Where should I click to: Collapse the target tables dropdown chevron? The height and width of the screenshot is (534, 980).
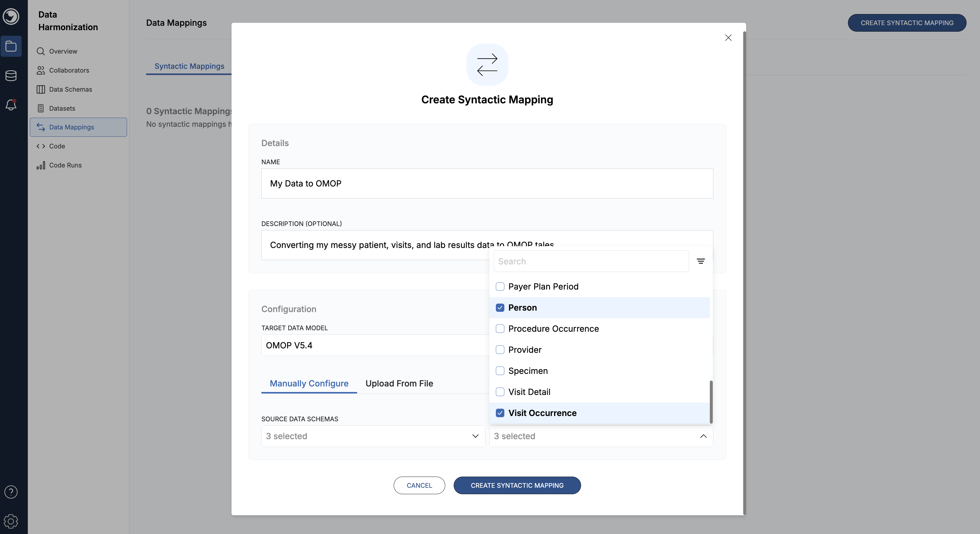[703, 436]
